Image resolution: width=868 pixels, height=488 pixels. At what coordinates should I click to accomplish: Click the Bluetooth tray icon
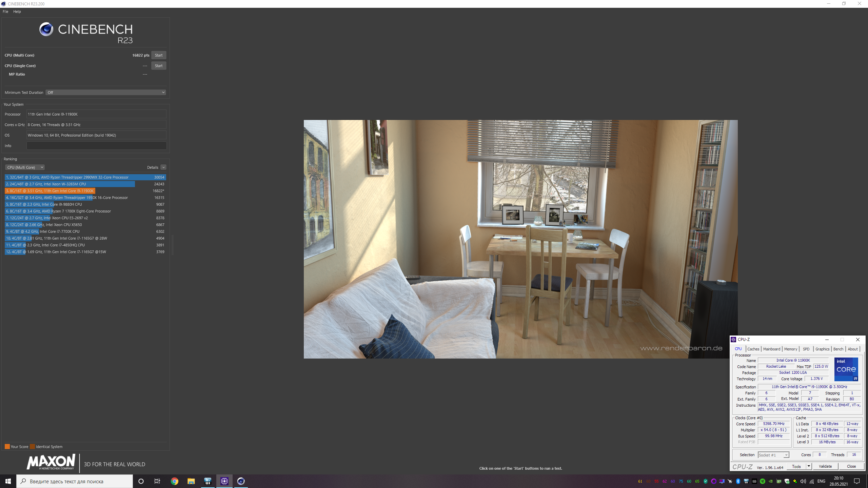(x=738, y=481)
